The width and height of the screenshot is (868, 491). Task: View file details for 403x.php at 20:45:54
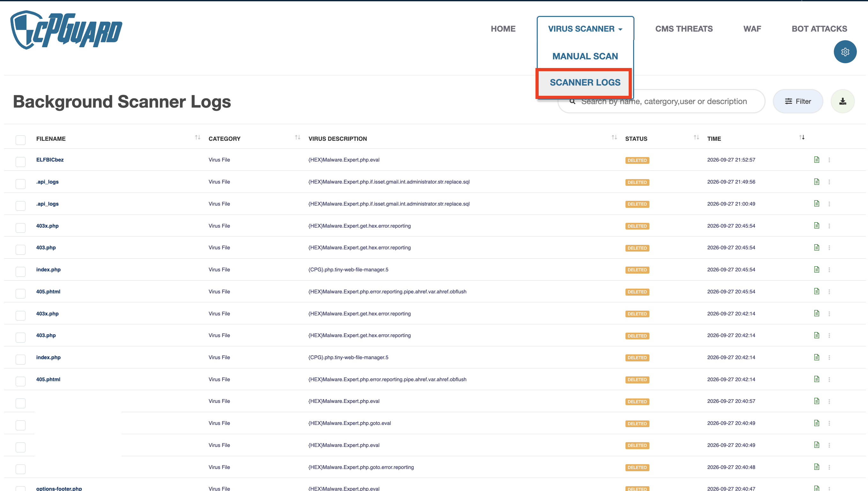click(x=816, y=225)
